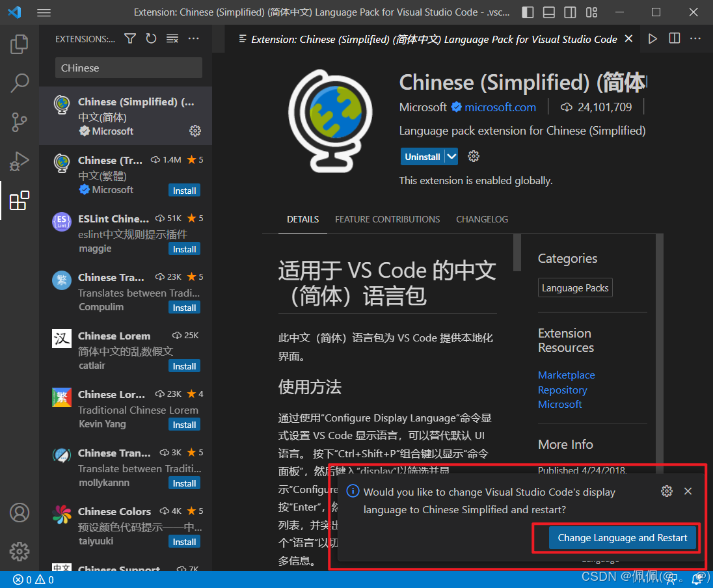Close the Extension Chinese (Simplified) tab

[x=628, y=38]
